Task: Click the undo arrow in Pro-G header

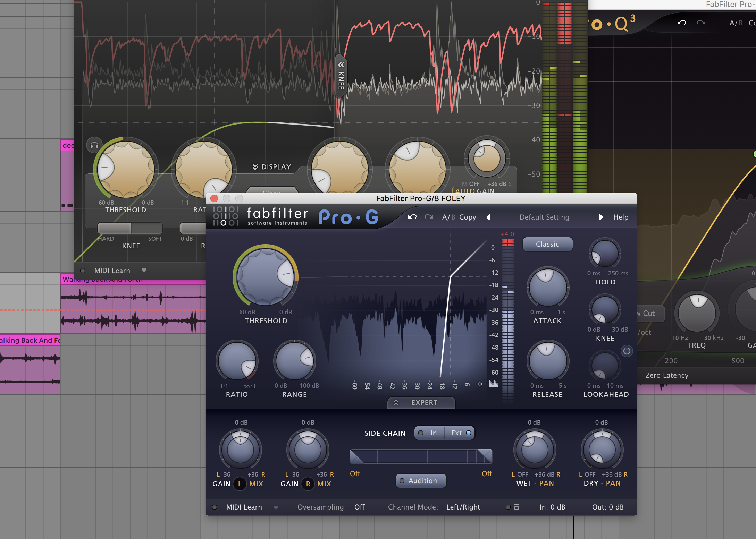Action: tap(412, 217)
